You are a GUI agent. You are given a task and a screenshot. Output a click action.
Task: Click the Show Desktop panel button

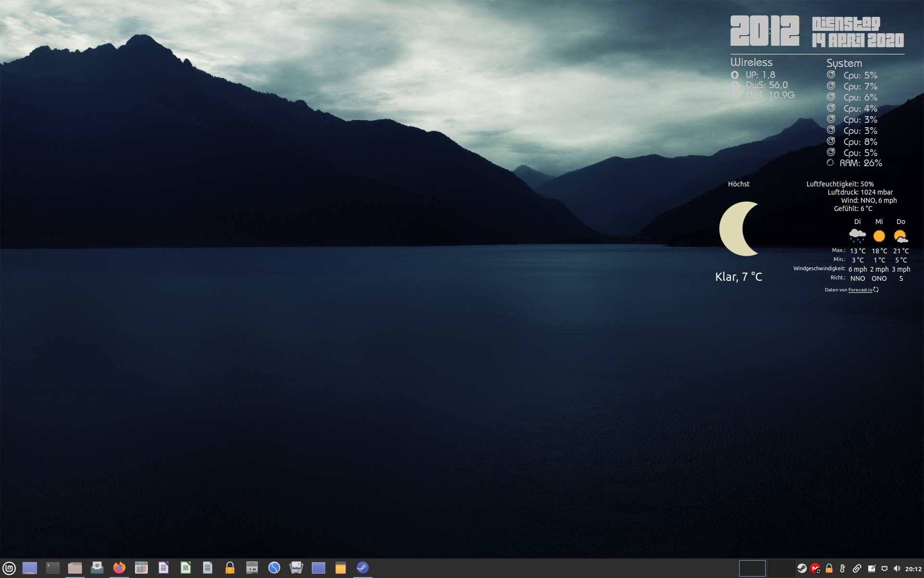[29, 568]
